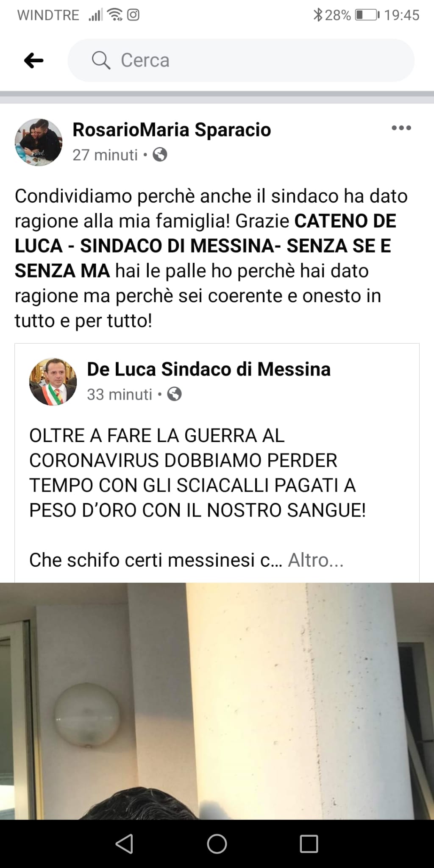Tap the globe icon beside 33 minuti
Screen dimensions: 434x868
(x=174, y=394)
